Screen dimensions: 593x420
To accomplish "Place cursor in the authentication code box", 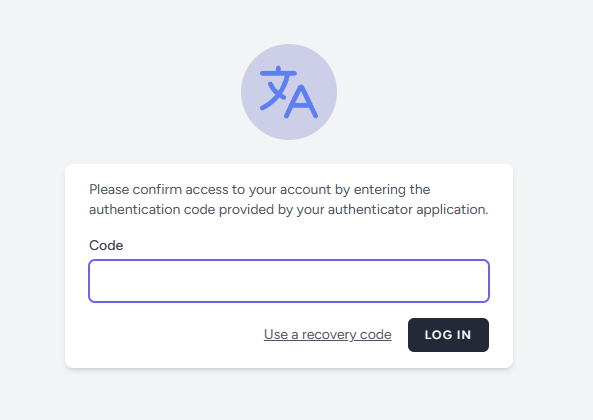I will tap(289, 281).
